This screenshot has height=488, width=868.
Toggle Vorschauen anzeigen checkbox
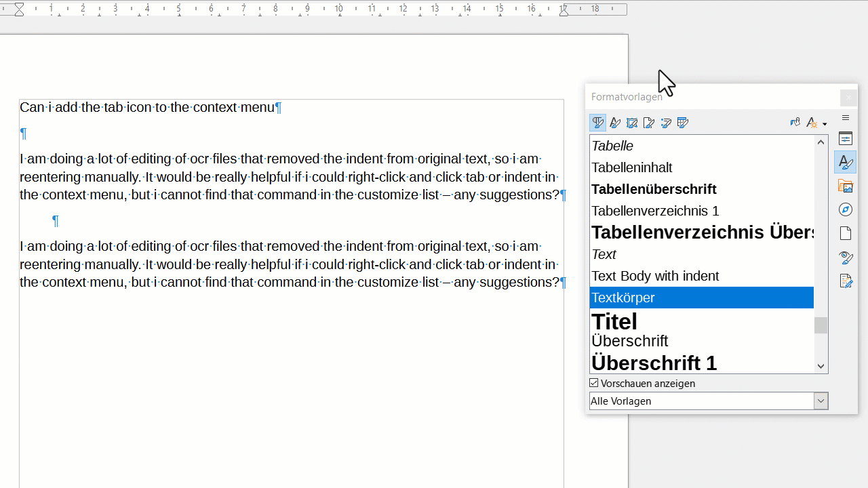594,383
